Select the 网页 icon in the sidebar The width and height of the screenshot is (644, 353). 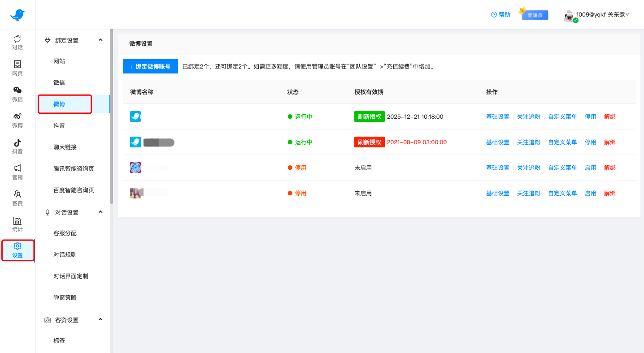coord(17,69)
